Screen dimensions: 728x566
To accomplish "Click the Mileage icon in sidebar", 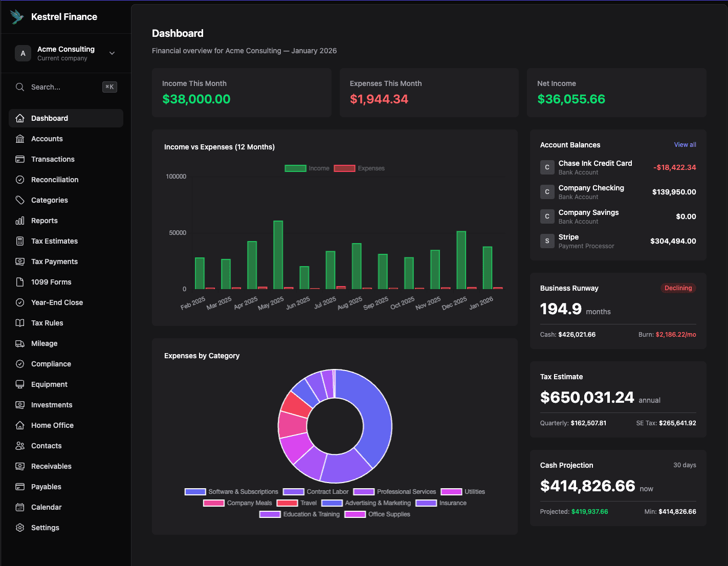I will (x=20, y=343).
